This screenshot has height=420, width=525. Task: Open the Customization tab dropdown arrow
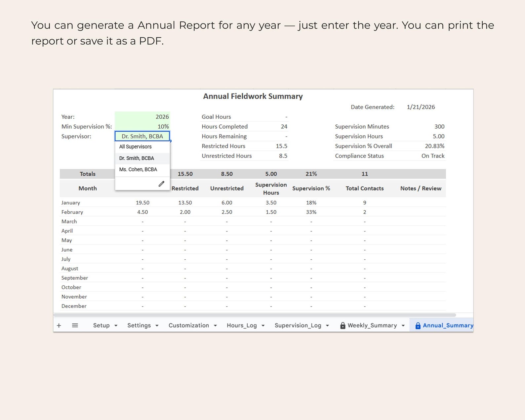[x=215, y=326]
